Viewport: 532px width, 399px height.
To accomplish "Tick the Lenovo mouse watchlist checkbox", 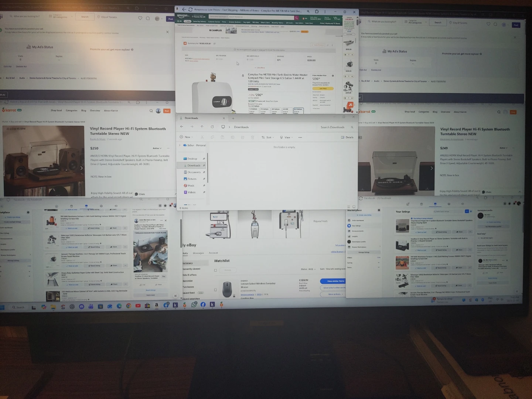I will click(x=216, y=289).
